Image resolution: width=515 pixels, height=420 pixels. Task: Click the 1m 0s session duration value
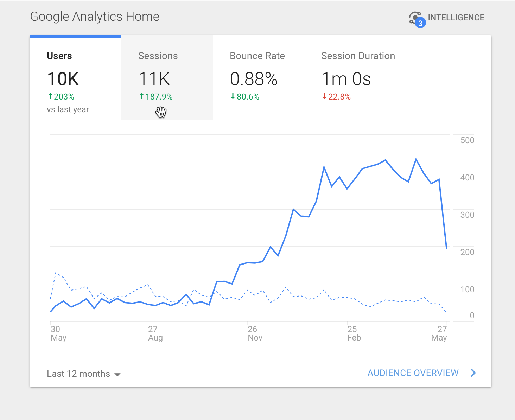(346, 79)
